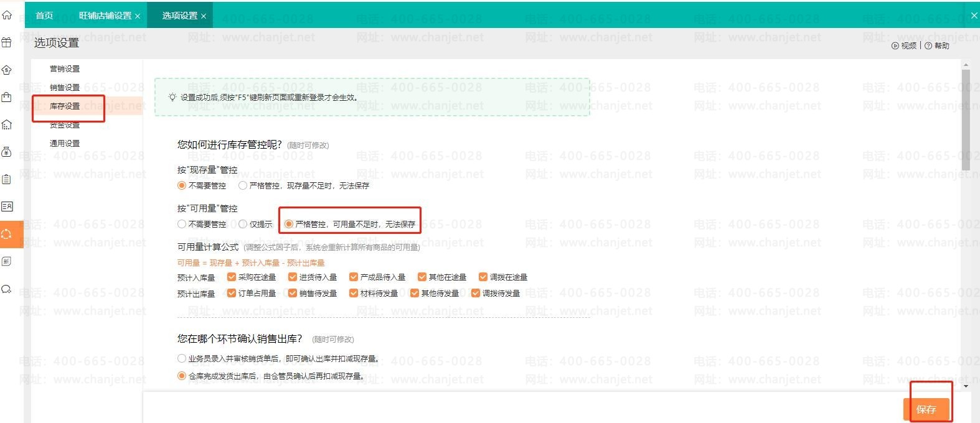Select 库存设置 in settings menu
The height and width of the screenshot is (423, 980).
pyautogui.click(x=65, y=106)
